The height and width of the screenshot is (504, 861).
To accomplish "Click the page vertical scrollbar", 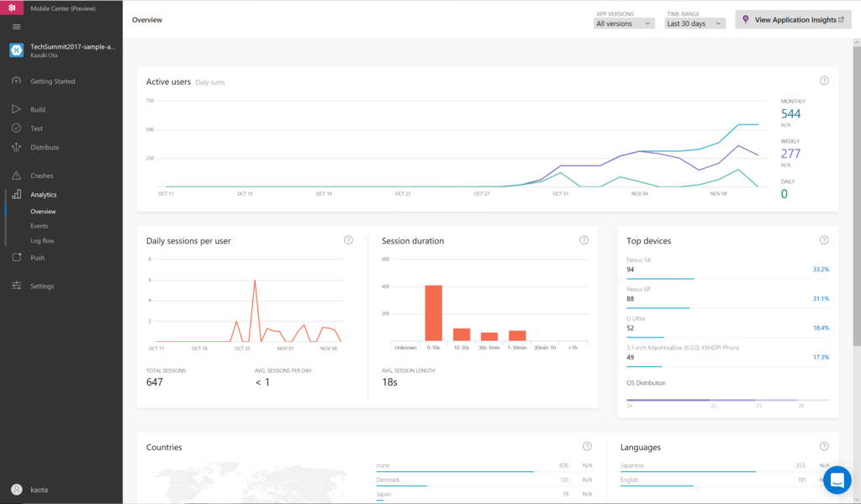I will 857,197.
